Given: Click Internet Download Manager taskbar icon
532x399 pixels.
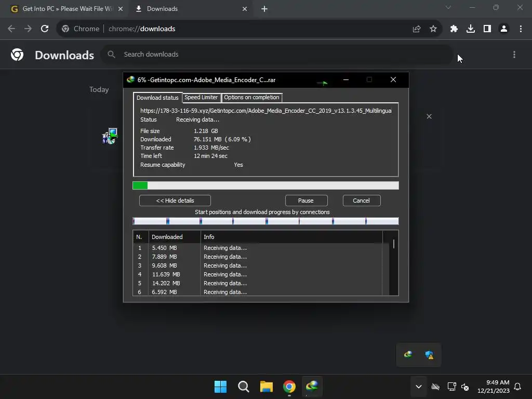Looking at the screenshot, I should (x=312, y=386).
